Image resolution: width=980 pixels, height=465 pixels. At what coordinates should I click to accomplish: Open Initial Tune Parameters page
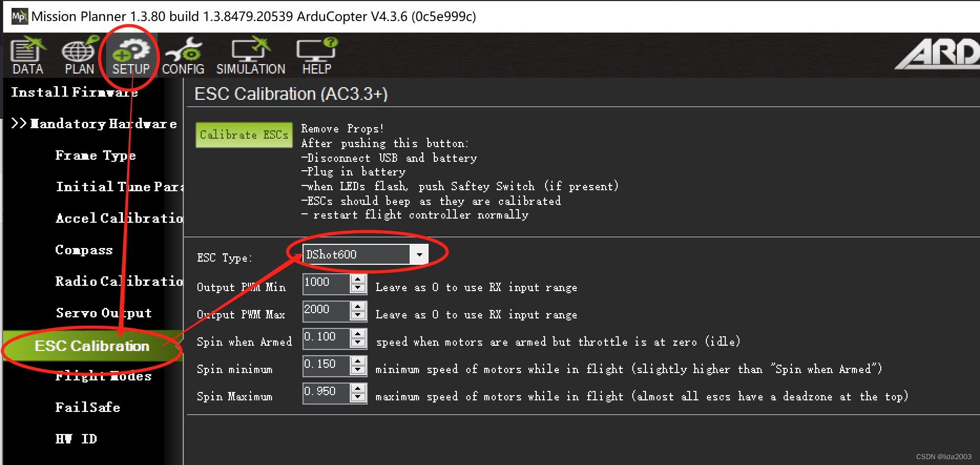(120, 187)
